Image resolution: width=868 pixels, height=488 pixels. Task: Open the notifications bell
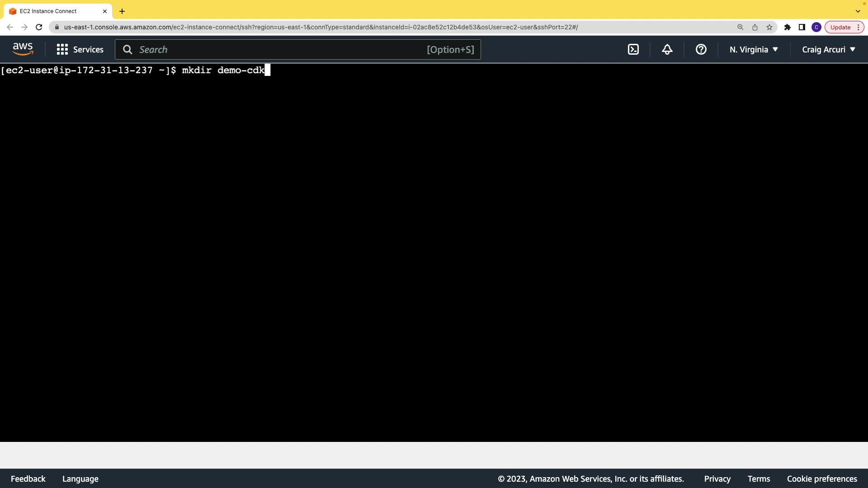point(667,50)
